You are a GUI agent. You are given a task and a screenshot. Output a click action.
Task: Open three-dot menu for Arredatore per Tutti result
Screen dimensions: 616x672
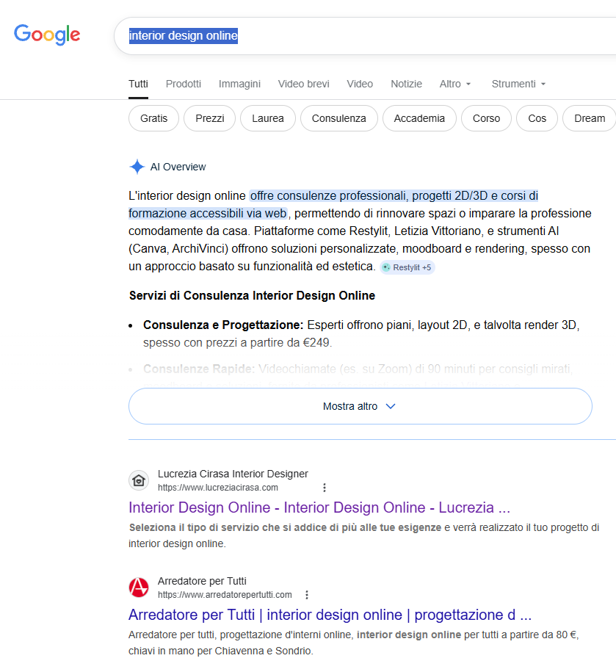pos(307,595)
